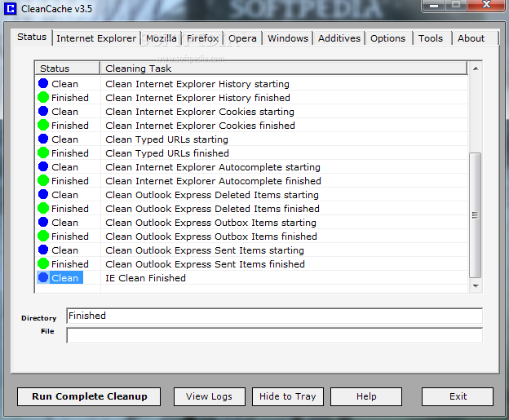Close the CleanCache window
Screen dimensions: 509x420
[x=487, y=5]
